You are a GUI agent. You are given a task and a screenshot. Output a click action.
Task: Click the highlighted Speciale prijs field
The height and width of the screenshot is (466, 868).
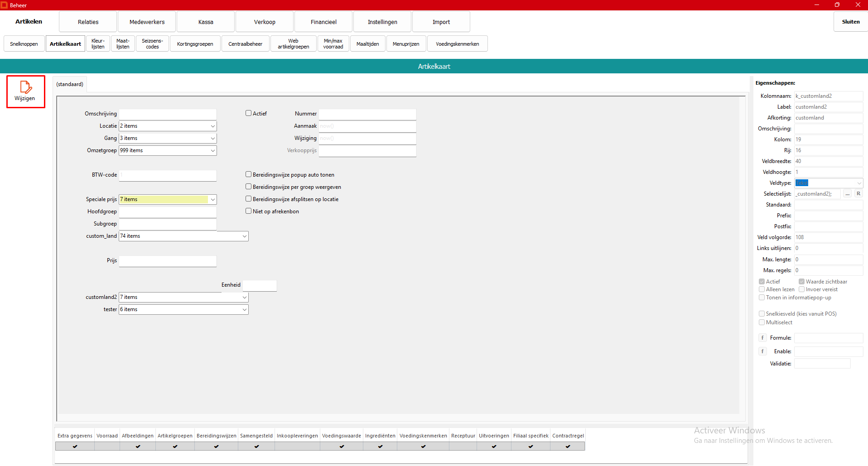pos(163,199)
